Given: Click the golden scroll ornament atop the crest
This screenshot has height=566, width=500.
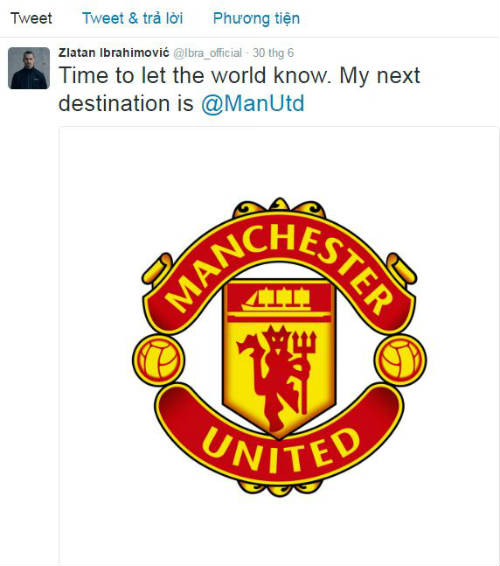Looking at the screenshot, I should 279,208.
